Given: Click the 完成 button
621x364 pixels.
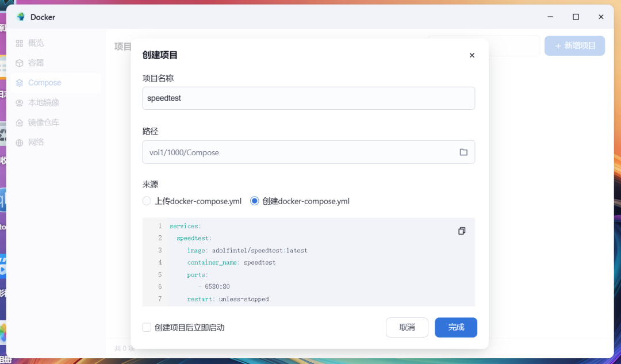Looking at the screenshot, I should point(456,327).
